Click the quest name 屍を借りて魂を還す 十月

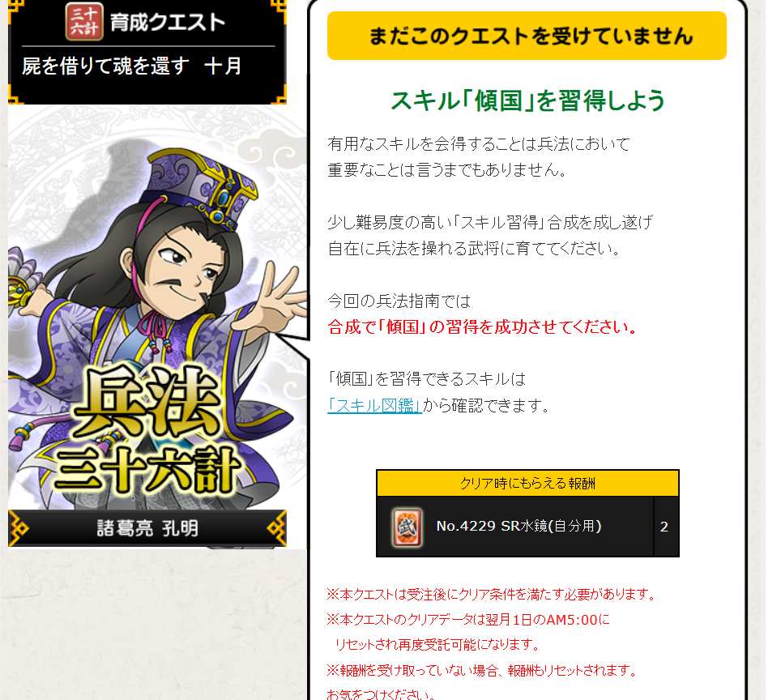[132, 66]
